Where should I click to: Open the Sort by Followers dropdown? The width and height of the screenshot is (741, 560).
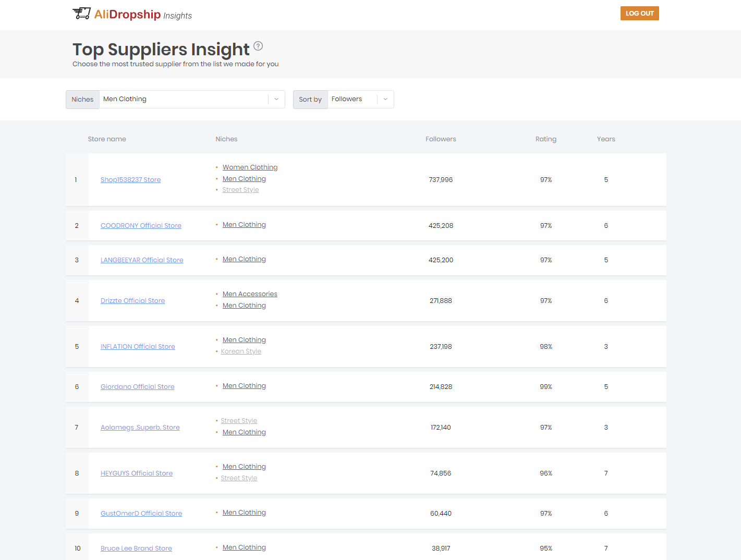pos(360,99)
